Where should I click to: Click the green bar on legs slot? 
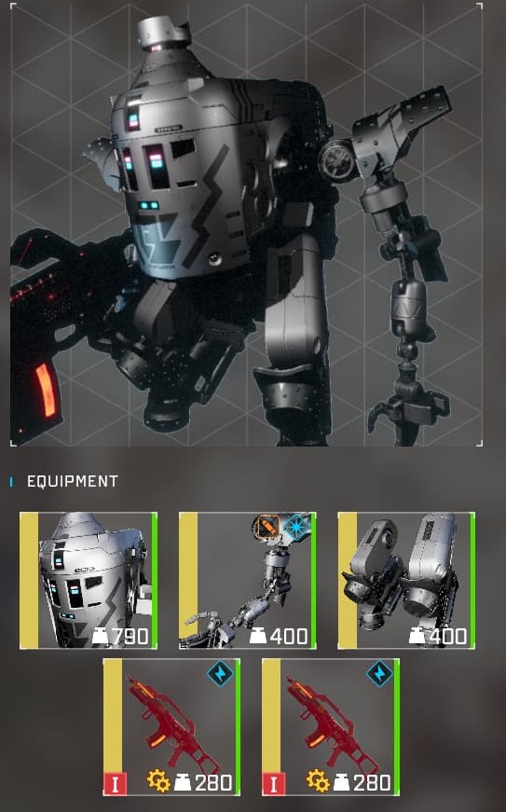click(472, 581)
